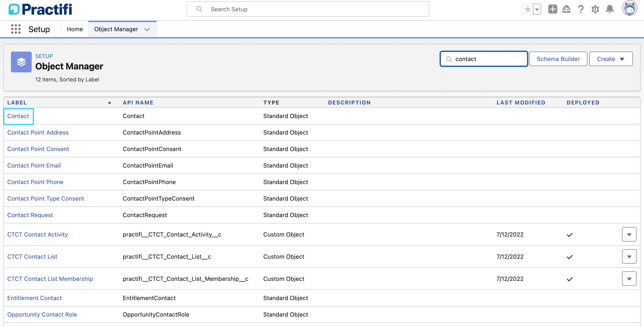
Task: Click the 7/12/2022 date for CTCT Contact List
Action: tap(510, 256)
